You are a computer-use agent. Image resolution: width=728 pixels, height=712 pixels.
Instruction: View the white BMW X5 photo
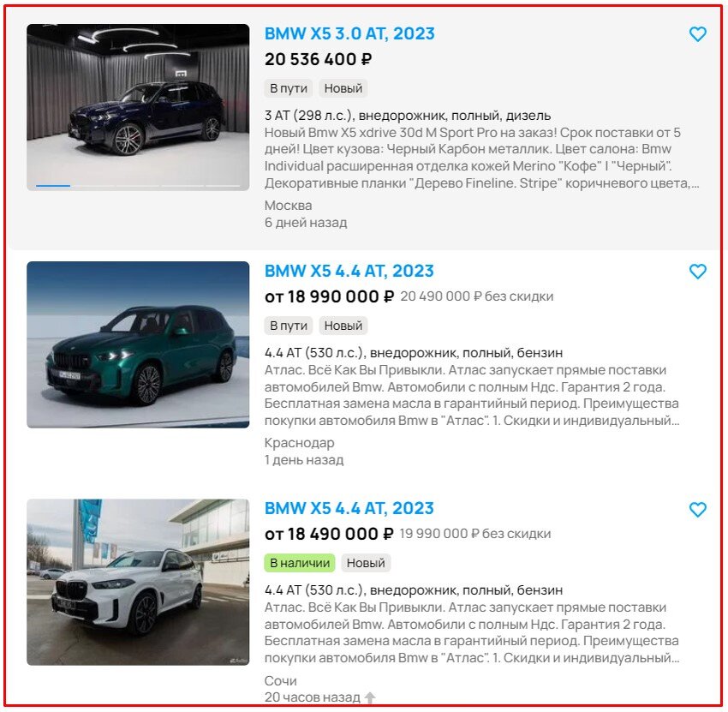point(138,582)
